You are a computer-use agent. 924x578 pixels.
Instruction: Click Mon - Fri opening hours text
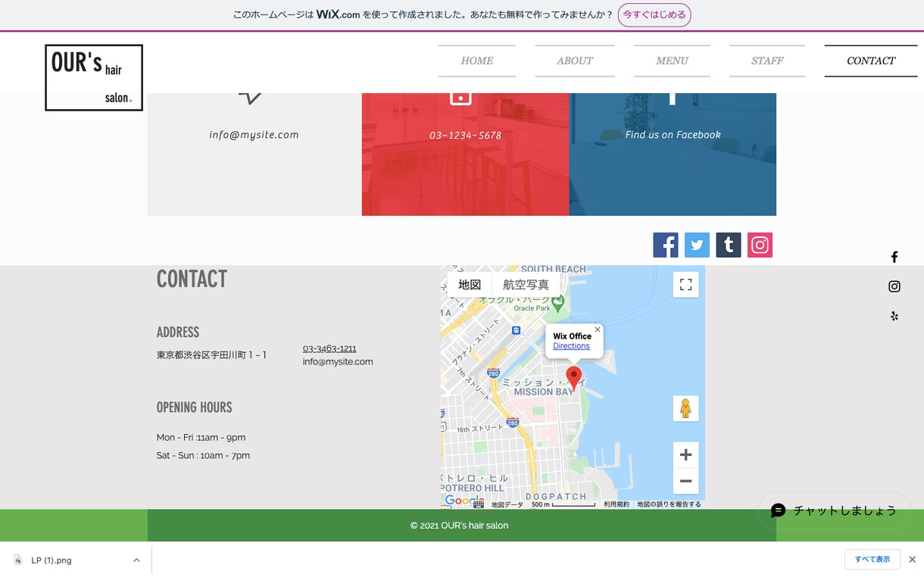pos(201,438)
